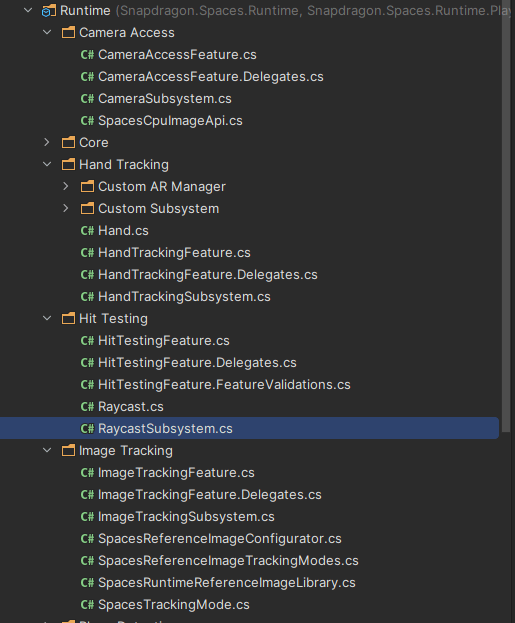Image resolution: width=515 pixels, height=623 pixels.
Task: Click C# icon of ImageTrackingSubsystem.cs
Action: [87, 517]
